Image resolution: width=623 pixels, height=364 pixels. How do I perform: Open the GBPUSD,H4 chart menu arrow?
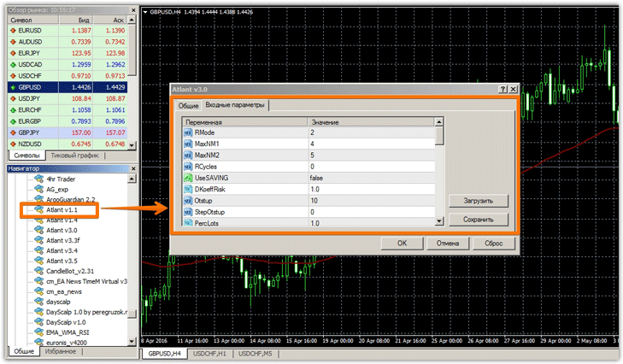pos(144,14)
